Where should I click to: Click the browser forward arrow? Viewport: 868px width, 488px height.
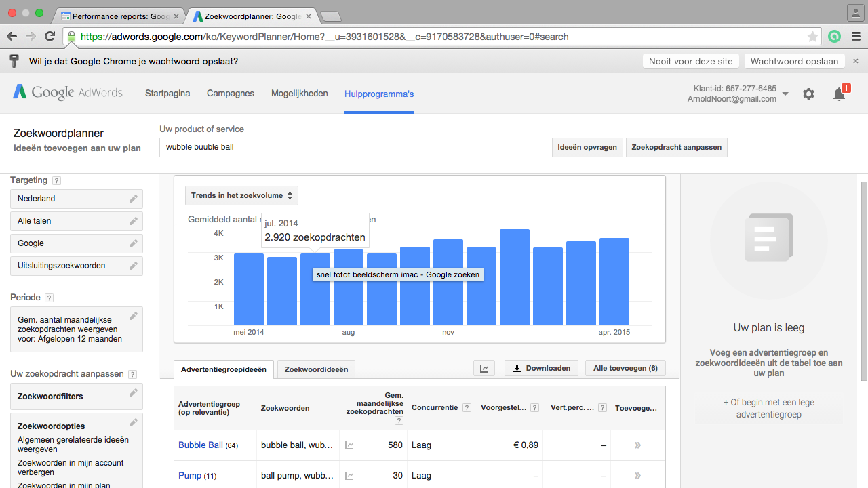tap(31, 37)
